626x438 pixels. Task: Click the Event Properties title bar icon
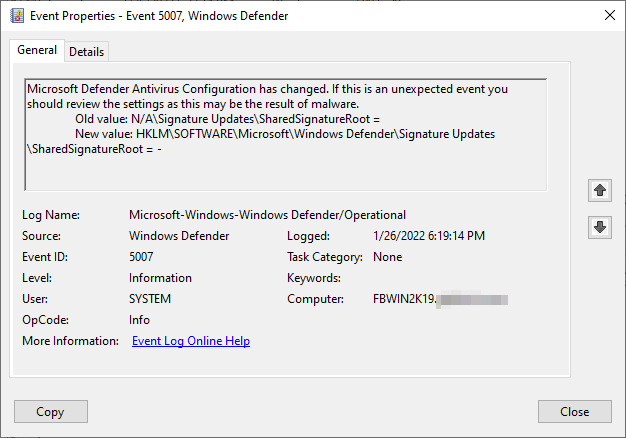click(17, 16)
